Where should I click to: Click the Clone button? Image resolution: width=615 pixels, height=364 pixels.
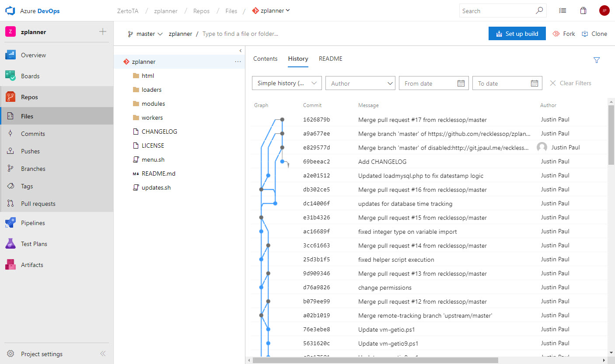click(x=594, y=34)
